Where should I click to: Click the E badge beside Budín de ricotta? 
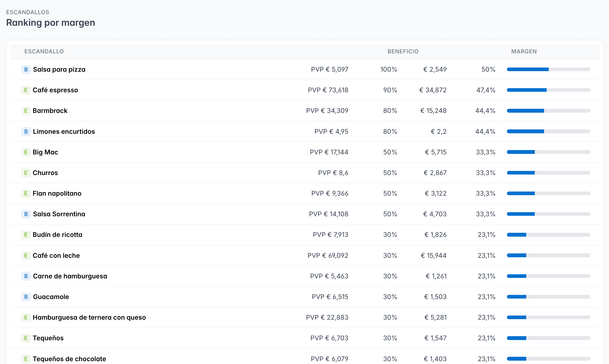26,235
